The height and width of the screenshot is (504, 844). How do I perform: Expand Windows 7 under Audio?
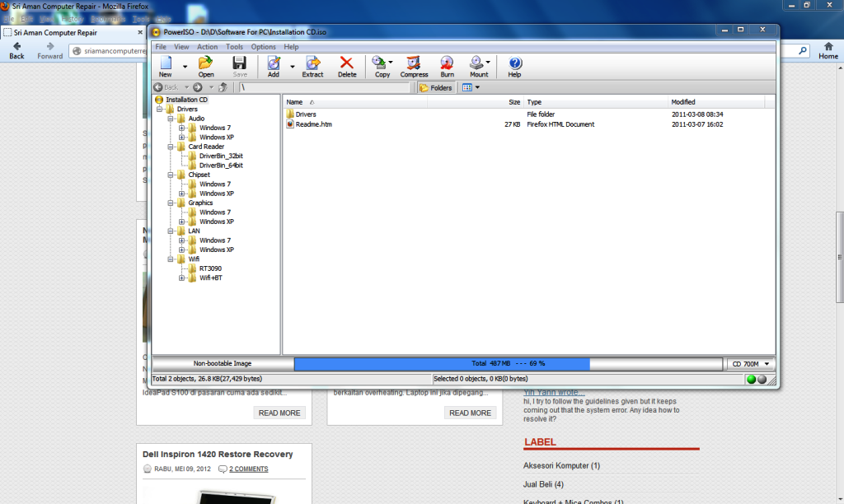(182, 128)
